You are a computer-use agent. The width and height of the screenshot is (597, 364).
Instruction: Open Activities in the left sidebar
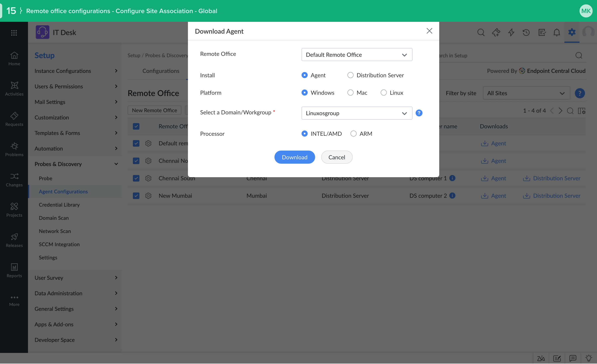point(14,89)
